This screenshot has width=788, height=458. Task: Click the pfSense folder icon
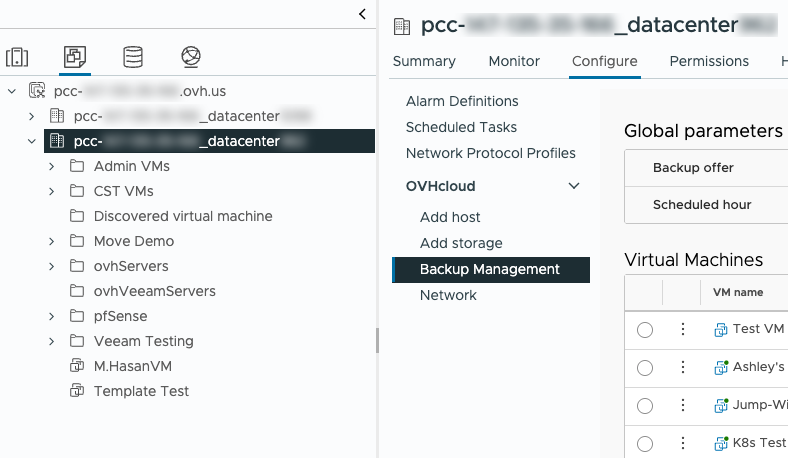point(77,316)
